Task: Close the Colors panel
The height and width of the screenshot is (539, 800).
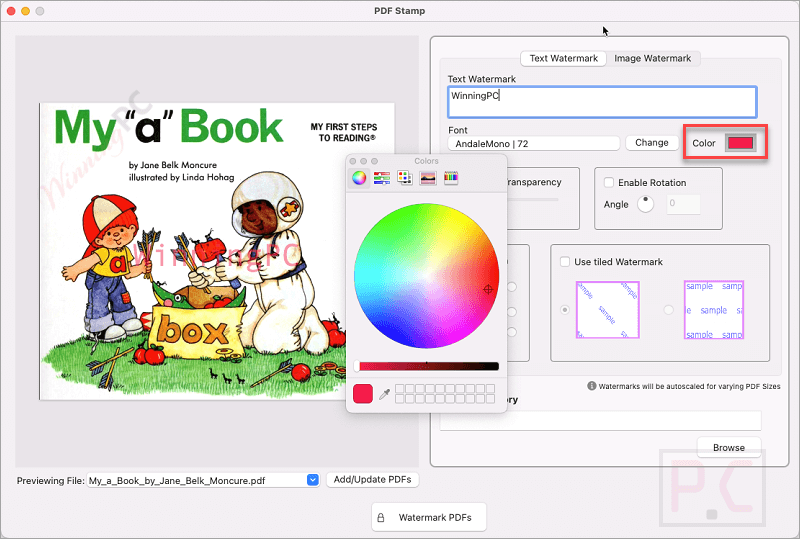Action: [x=353, y=161]
